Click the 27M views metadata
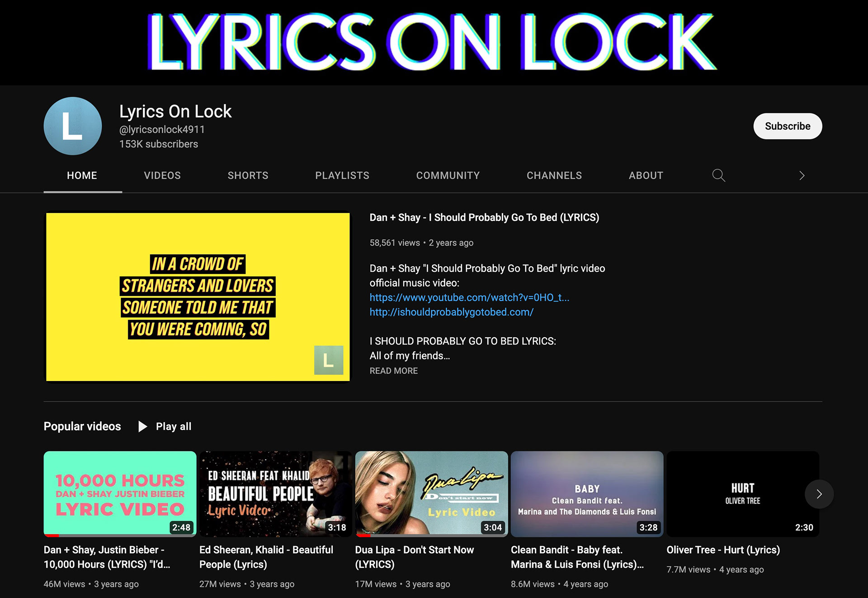Screen dimensions: 868x598 click(x=220, y=584)
